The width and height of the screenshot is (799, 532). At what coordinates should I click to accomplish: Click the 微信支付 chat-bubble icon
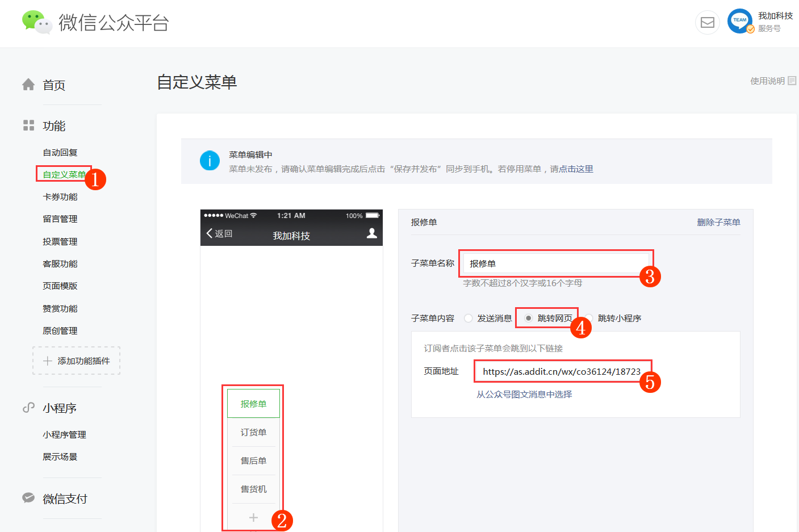[28, 498]
